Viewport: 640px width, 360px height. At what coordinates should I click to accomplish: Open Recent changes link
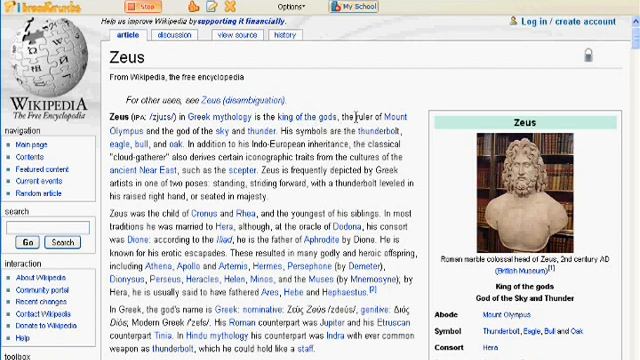(x=41, y=302)
